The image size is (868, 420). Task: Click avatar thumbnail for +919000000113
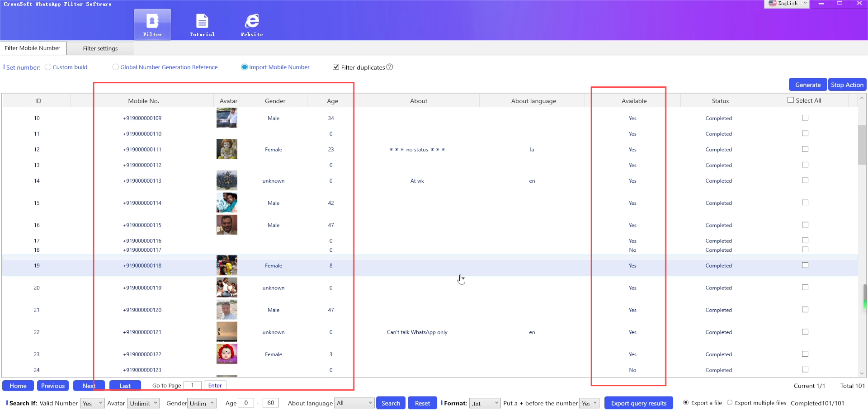227,180
